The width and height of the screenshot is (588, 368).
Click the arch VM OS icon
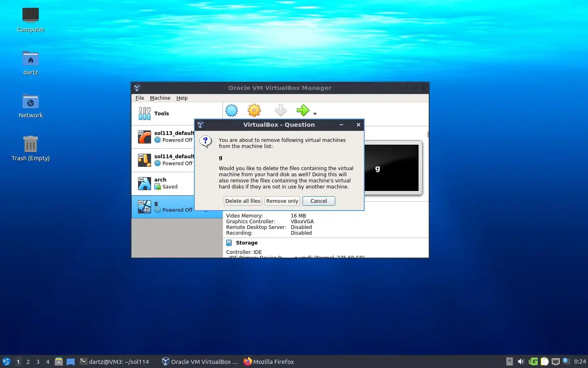point(145,184)
